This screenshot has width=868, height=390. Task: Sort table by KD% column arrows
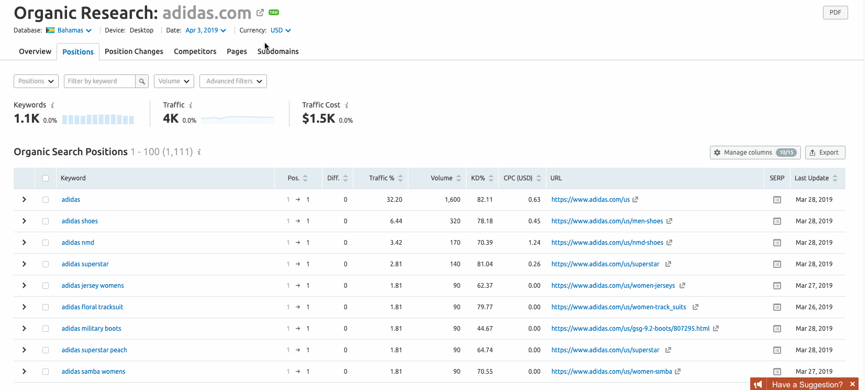(491, 178)
